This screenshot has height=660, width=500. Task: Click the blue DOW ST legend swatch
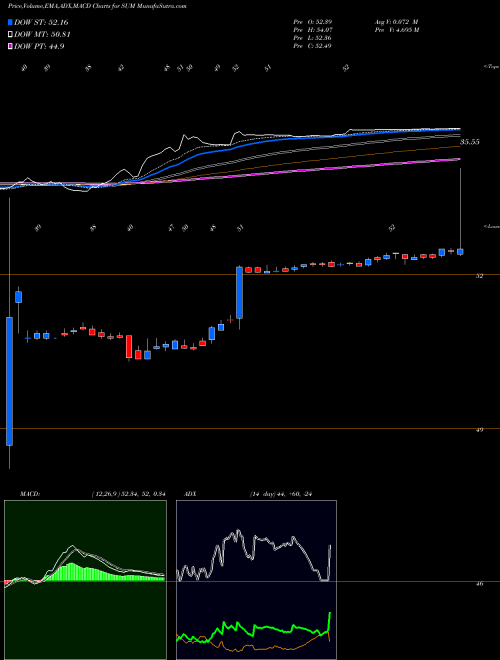(10, 22)
